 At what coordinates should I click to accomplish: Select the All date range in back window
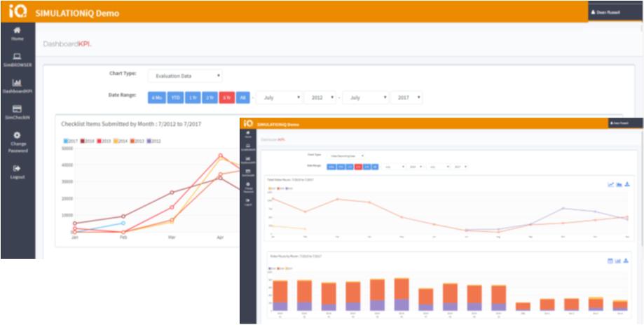[x=242, y=97]
